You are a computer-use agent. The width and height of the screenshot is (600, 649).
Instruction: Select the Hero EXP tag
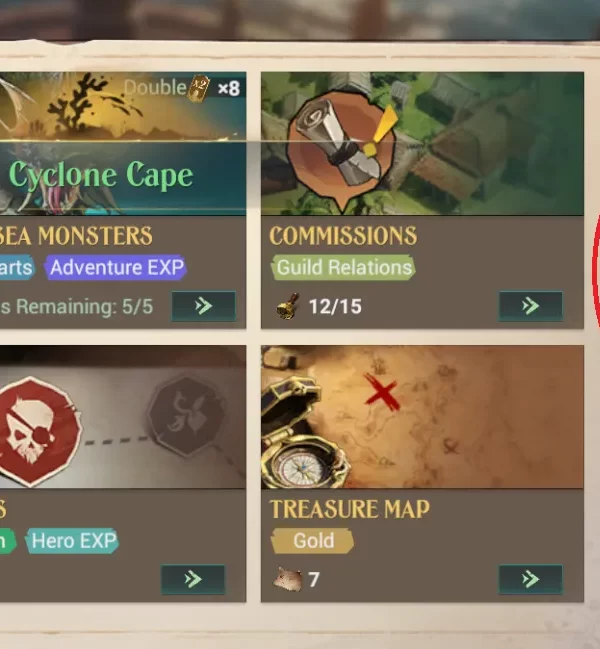73,541
